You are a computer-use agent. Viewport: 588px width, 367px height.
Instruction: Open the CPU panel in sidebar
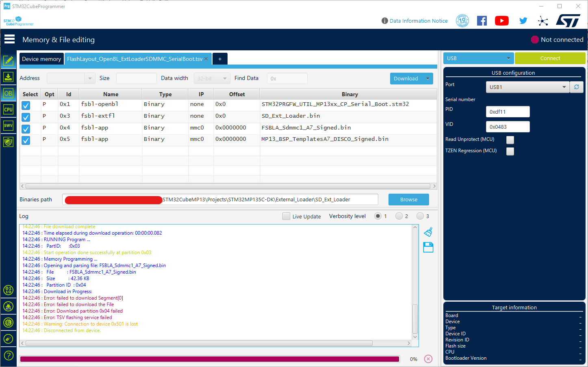(x=8, y=109)
